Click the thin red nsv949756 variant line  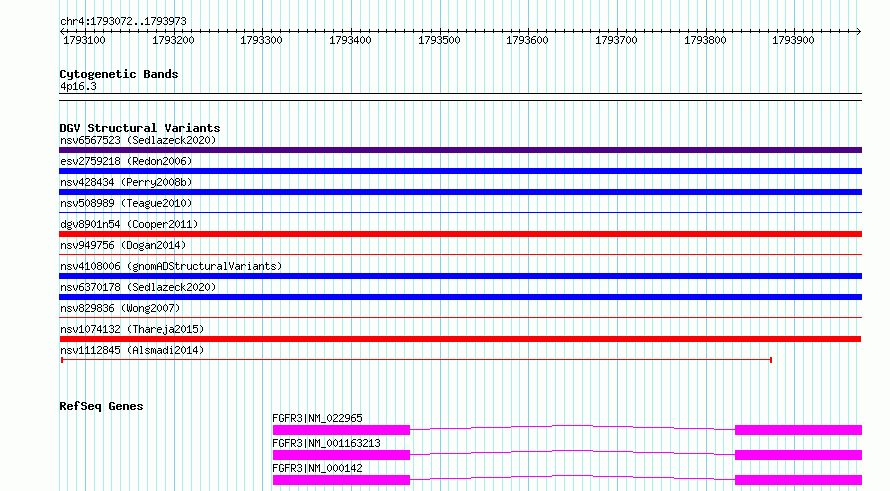tap(460, 255)
